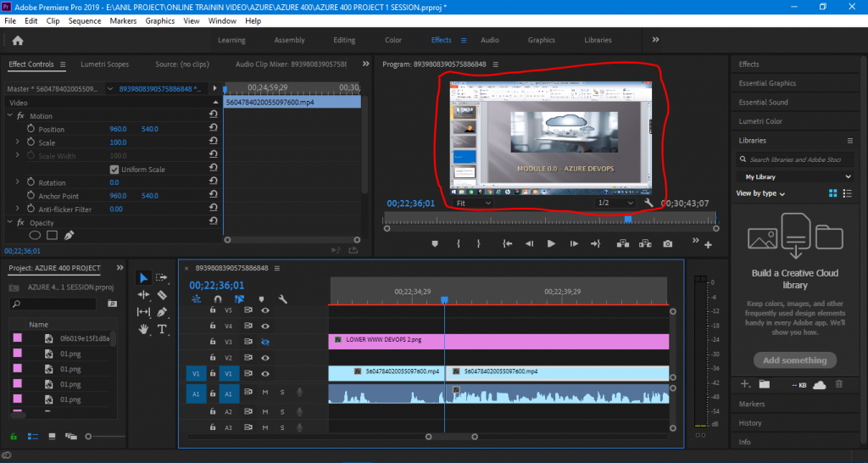Create an ellipse opacity mask
868x463 pixels.
[36, 235]
